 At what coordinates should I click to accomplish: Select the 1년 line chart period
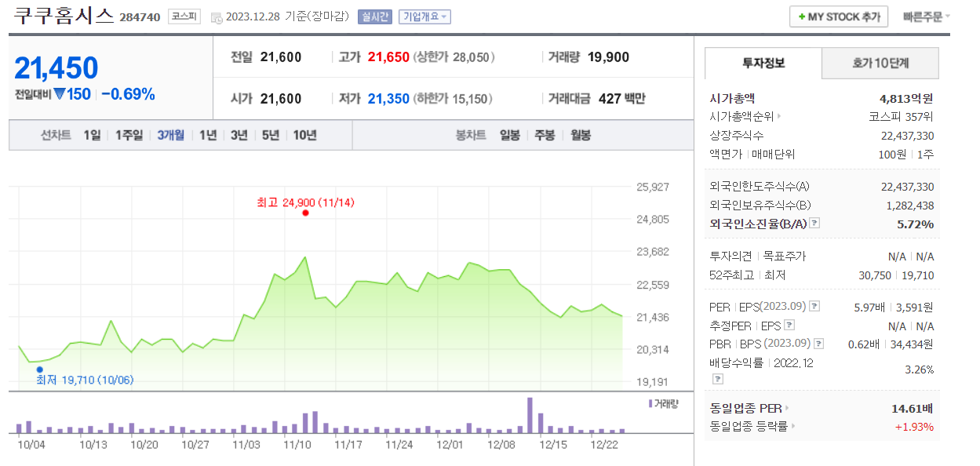(x=208, y=135)
